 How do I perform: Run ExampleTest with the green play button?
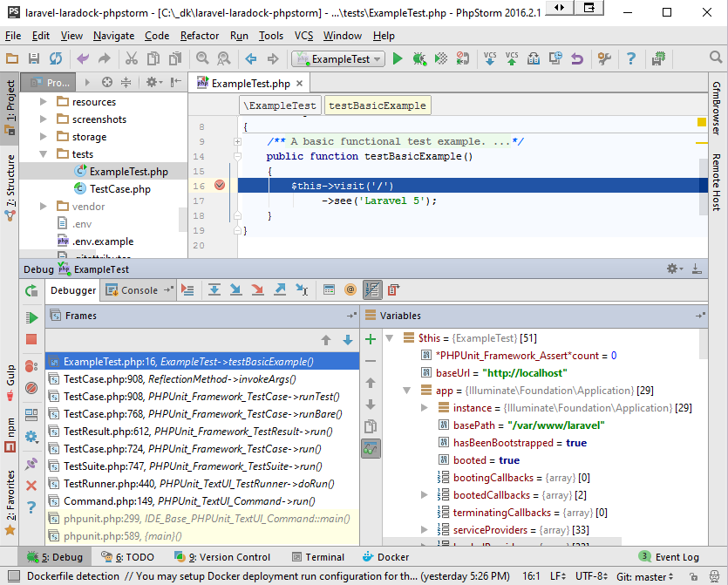click(x=398, y=58)
